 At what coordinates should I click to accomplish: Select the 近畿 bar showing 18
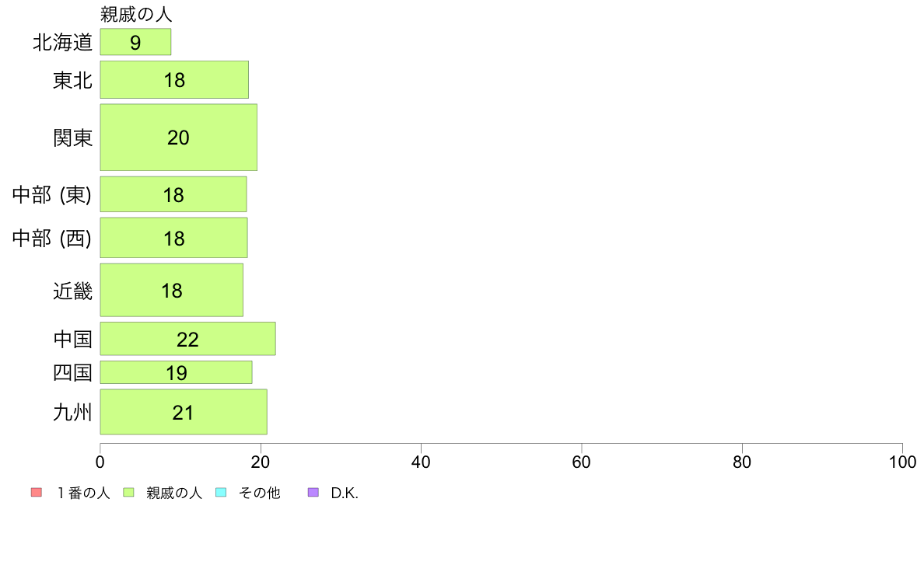(x=171, y=290)
